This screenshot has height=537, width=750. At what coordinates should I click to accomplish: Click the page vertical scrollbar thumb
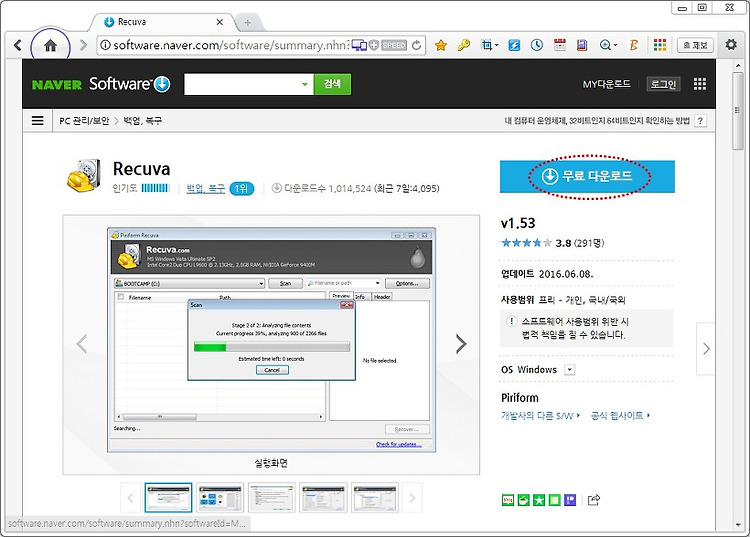(x=738, y=111)
